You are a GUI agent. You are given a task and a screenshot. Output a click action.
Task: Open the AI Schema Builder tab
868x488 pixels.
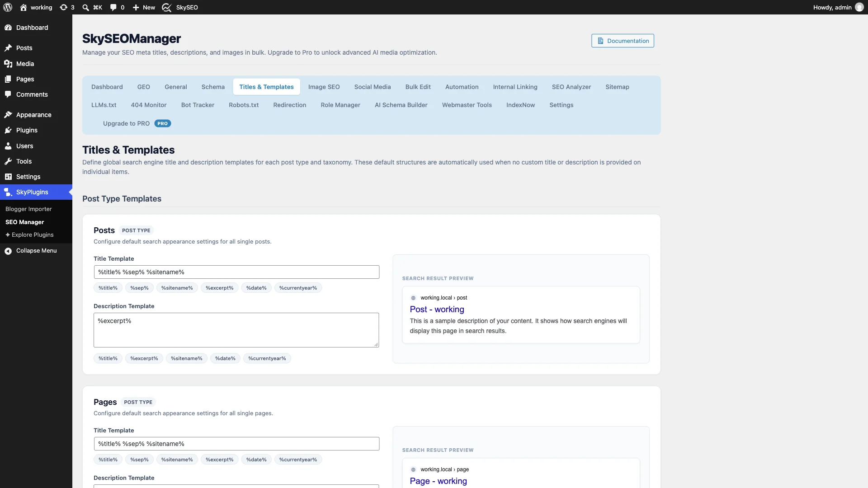pos(401,105)
